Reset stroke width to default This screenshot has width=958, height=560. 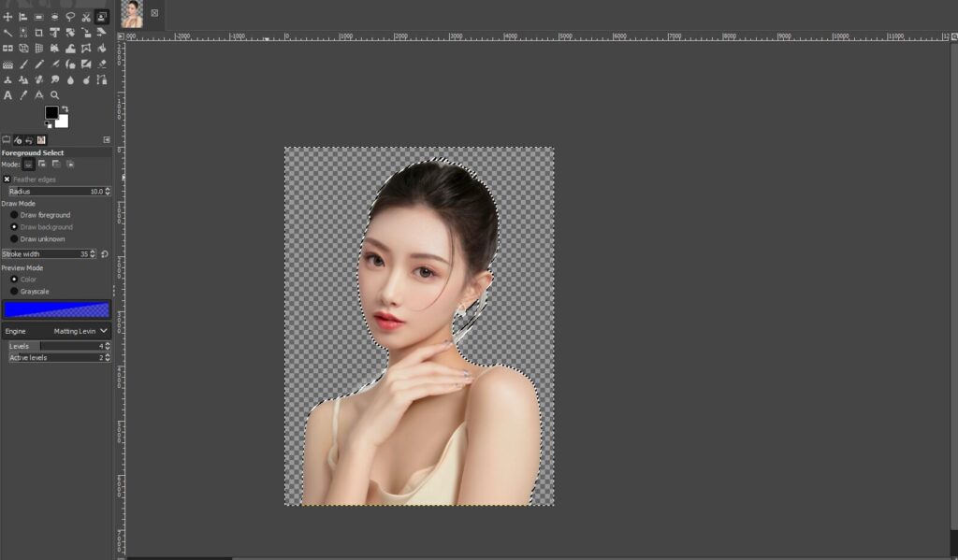coord(105,253)
